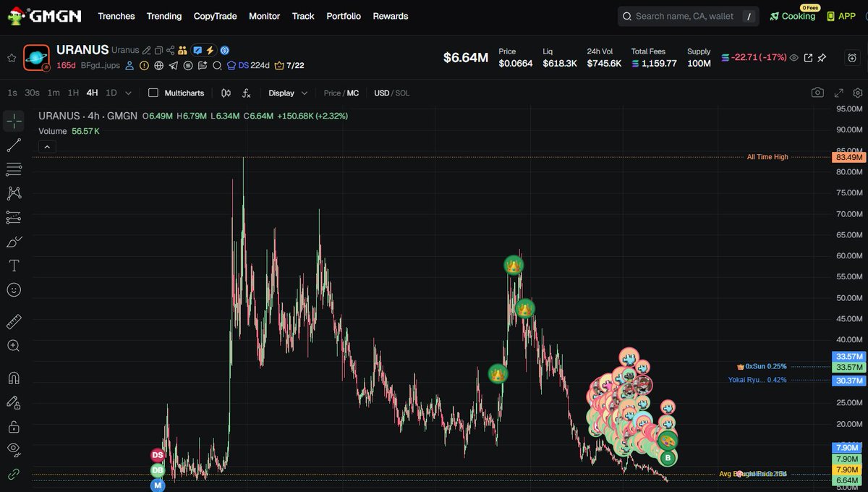The height and width of the screenshot is (492, 868).
Task: Collapse chart legend with small arrow
Action: pyautogui.click(x=46, y=146)
